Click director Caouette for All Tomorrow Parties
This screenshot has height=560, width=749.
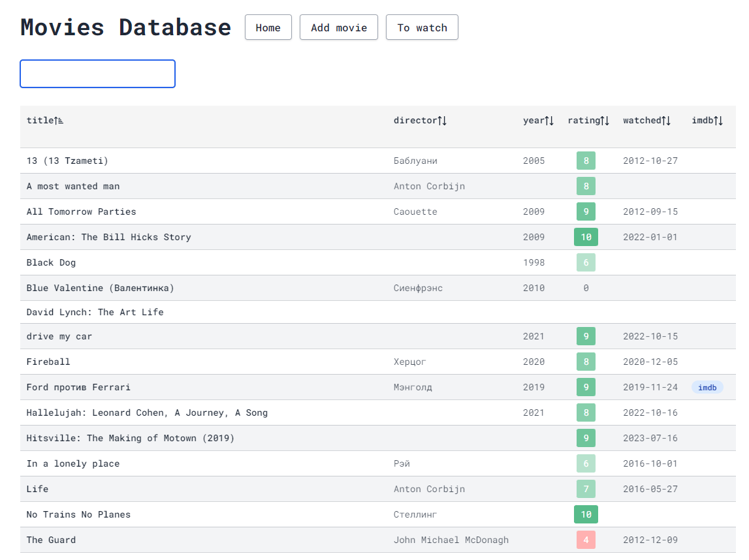pyautogui.click(x=415, y=211)
